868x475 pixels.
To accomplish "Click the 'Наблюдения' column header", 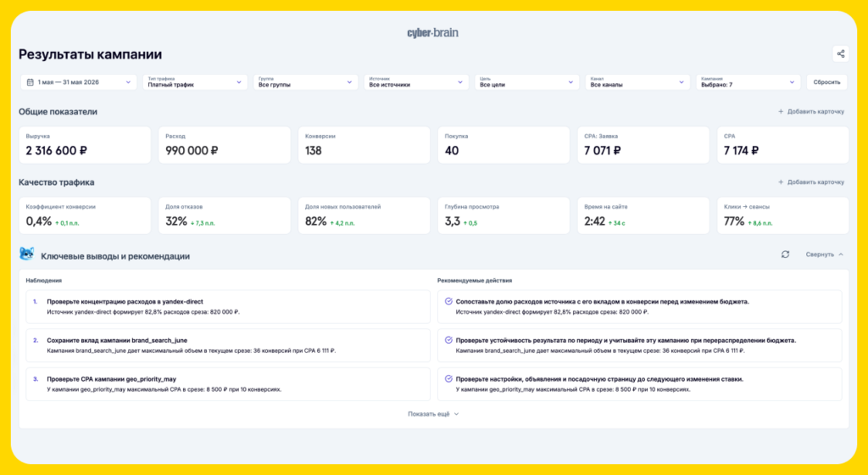I will point(44,280).
